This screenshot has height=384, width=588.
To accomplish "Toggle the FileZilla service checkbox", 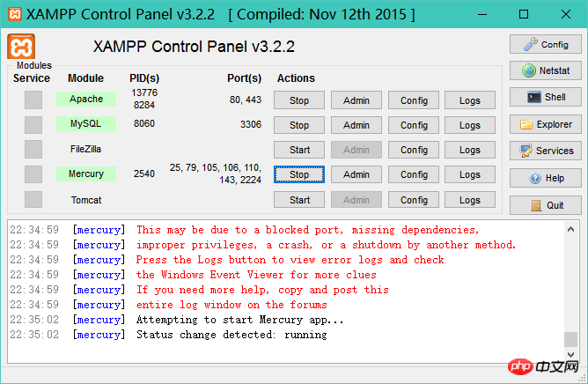I will coord(33,150).
